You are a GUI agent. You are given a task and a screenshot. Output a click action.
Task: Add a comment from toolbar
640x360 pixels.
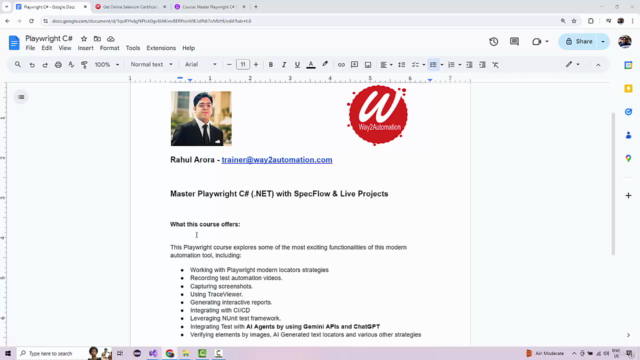354,65
